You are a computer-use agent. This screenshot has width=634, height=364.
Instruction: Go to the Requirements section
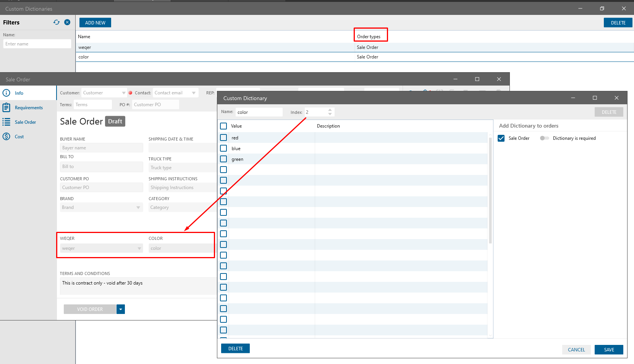(x=29, y=108)
